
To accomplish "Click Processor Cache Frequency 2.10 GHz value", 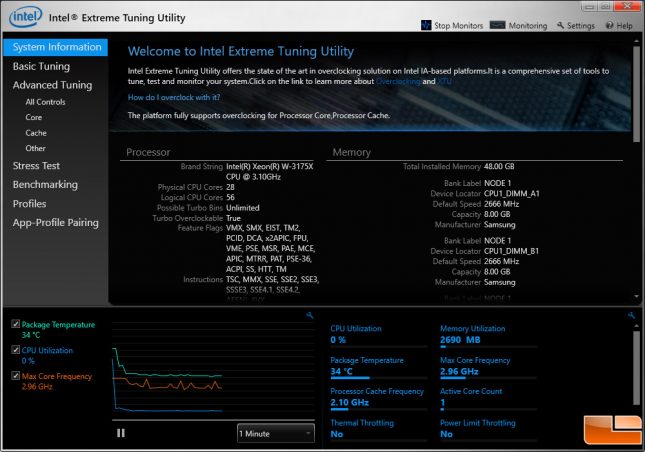I will coord(349,402).
